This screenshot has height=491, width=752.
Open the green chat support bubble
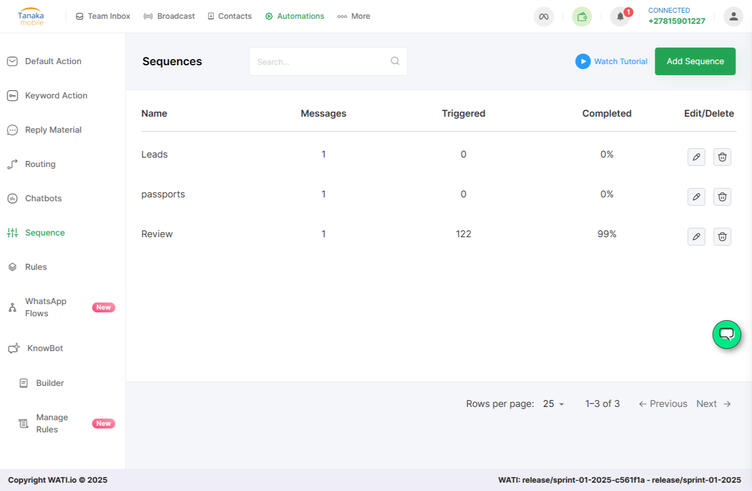point(727,334)
